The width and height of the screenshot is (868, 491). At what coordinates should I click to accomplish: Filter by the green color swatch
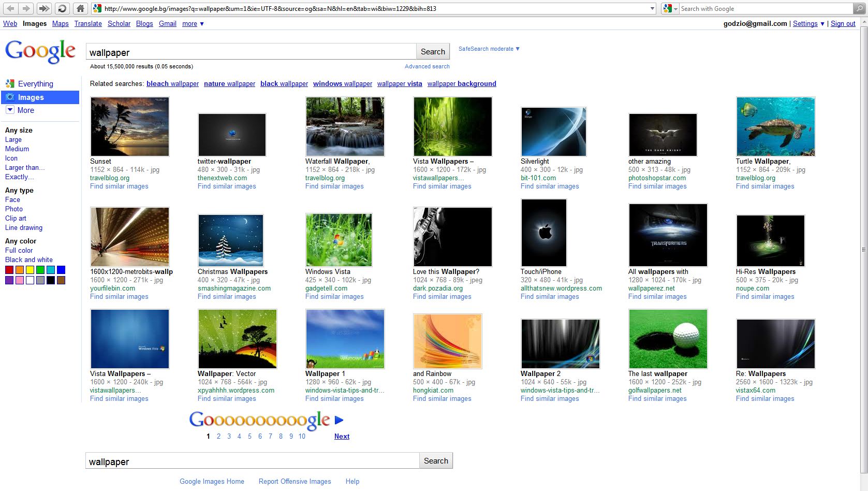pyautogui.click(x=40, y=270)
